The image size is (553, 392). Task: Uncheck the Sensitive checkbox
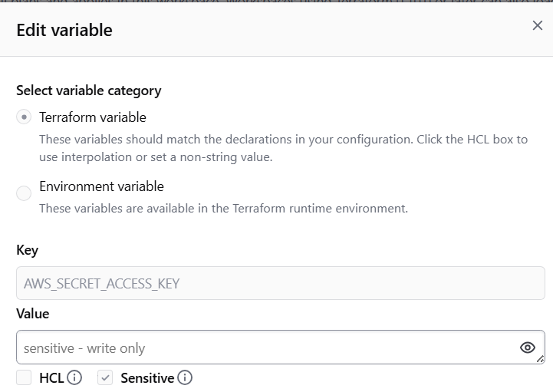click(x=106, y=377)
